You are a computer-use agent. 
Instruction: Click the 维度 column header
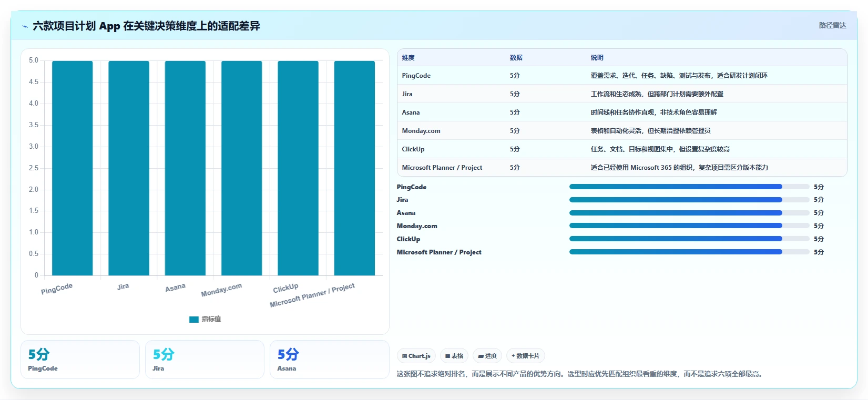tap(409, 58)
